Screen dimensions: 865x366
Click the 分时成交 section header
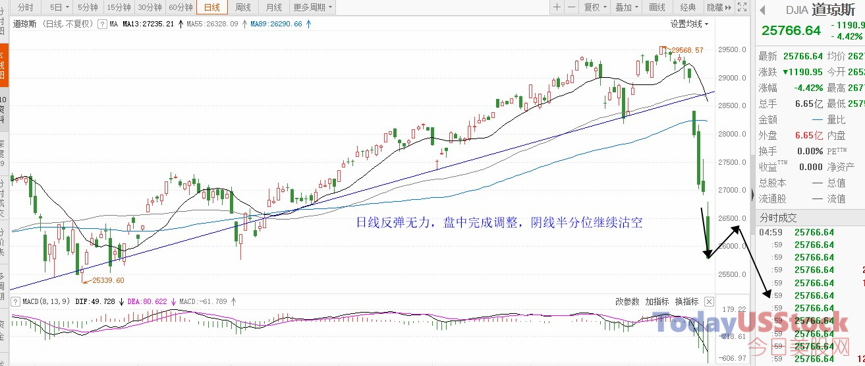pos(778,218)
